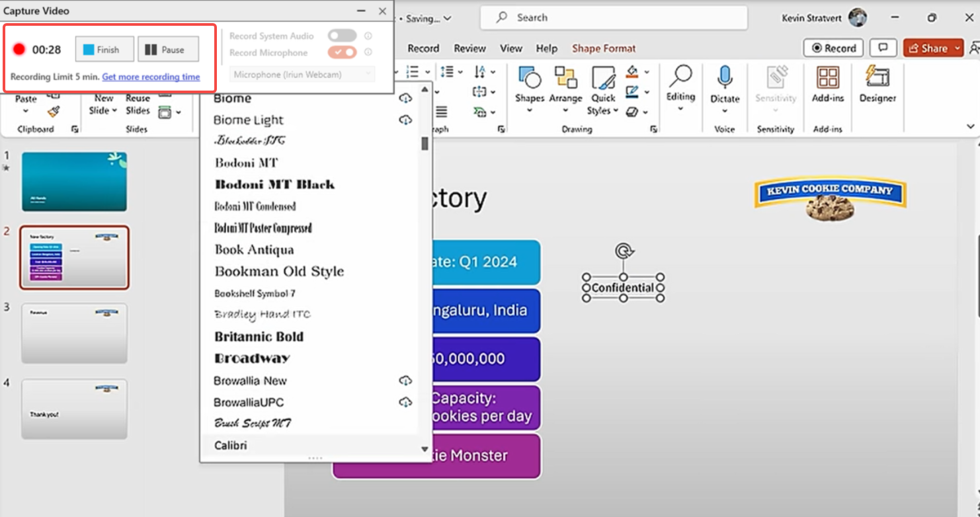Open the Clipboard dialog launcher

pos(75,130)
